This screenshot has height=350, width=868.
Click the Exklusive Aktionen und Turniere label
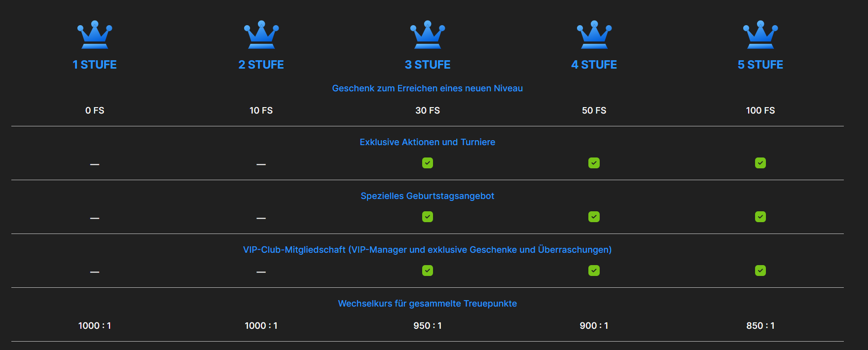pos(428,142)
